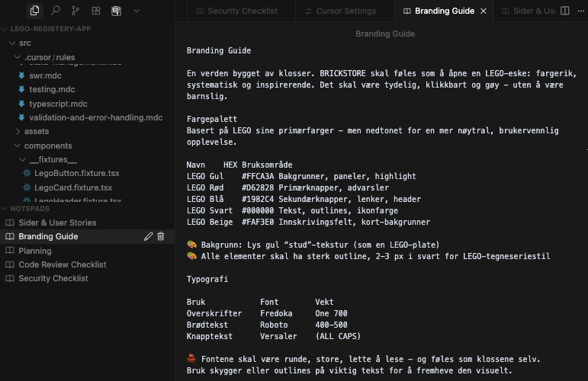Image resolution: width=588 pixels, height=381 pixels.
Task: Click the LegoButton.fixture.tsx React icon
Action: point(27,173)
